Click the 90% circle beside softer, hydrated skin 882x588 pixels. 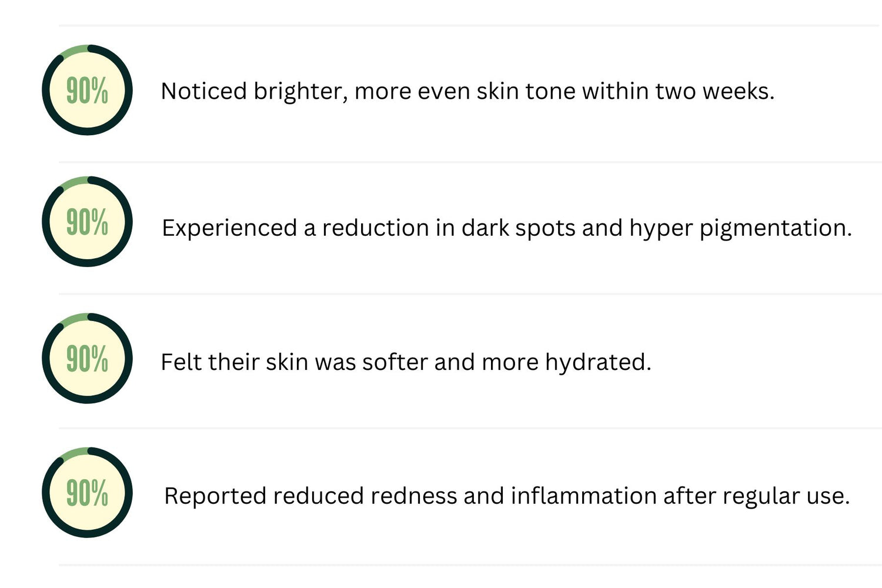(x=87, y=358)
